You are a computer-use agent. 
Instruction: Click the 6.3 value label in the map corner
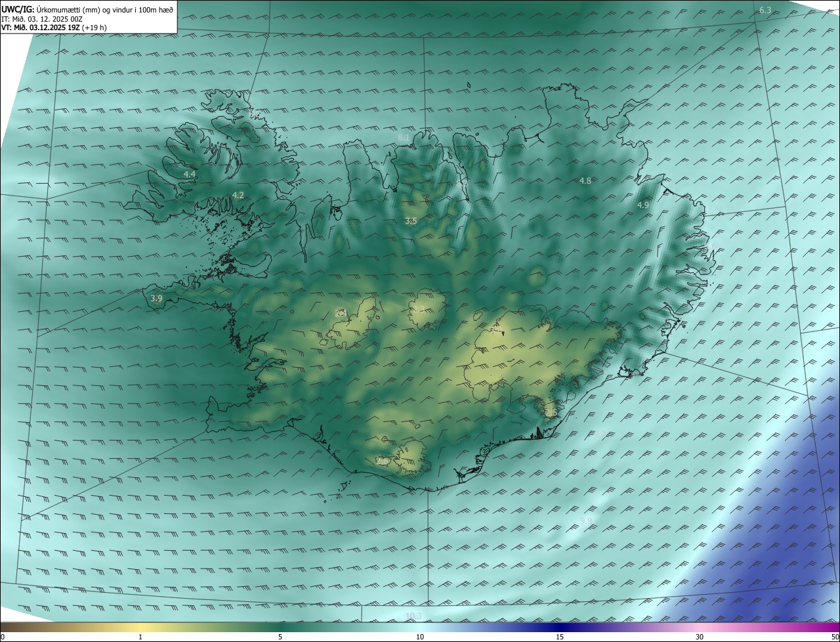[x=765, y=10]
